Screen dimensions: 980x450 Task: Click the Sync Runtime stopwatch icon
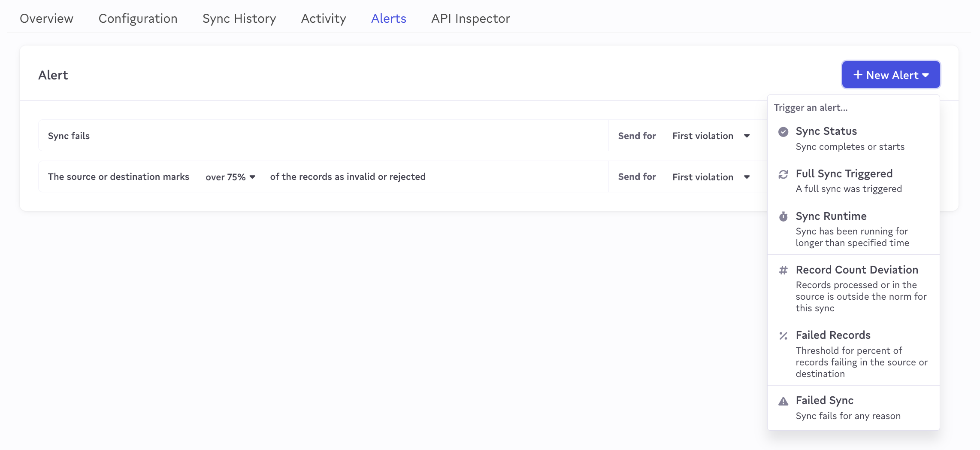point(783,216)
